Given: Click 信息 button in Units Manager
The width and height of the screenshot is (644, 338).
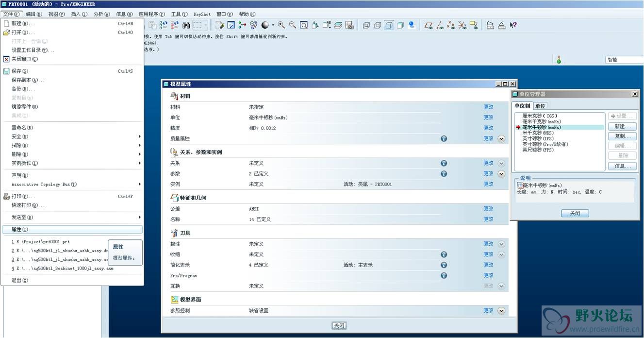Looking at the screenshot, I should coord(622,166).
